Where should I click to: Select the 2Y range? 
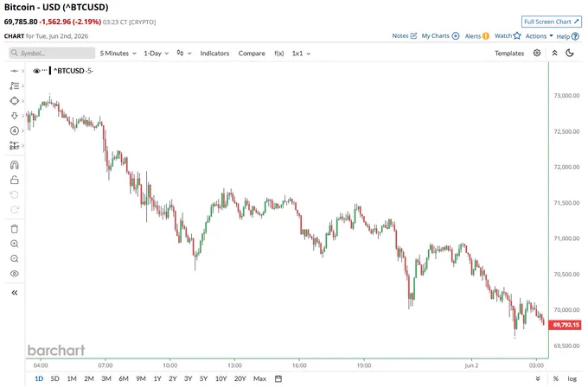coord(172,378)
